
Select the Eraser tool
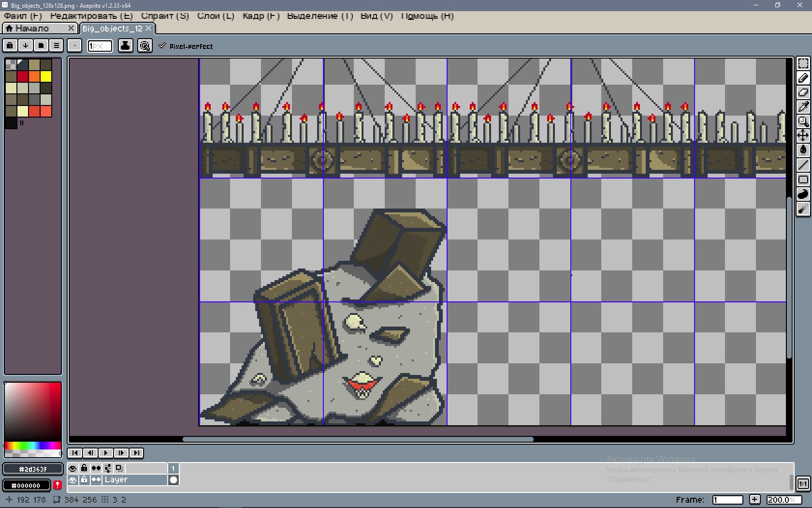[x=803, y=92]
